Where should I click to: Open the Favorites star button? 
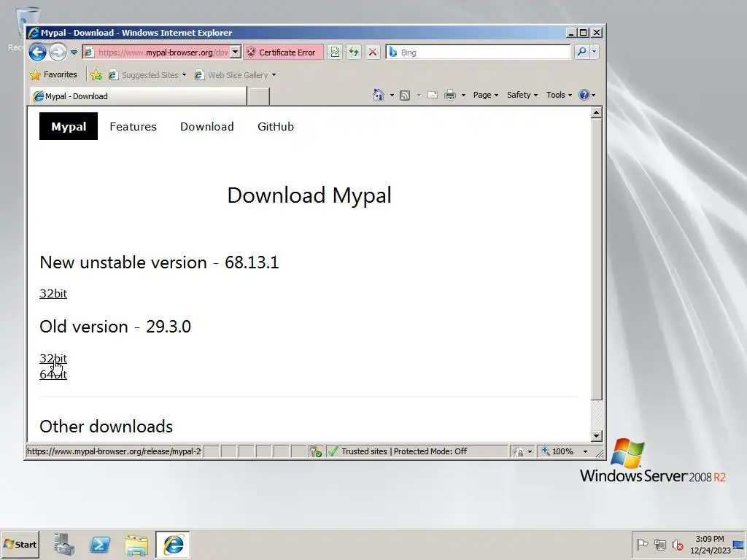coord(53,75)
